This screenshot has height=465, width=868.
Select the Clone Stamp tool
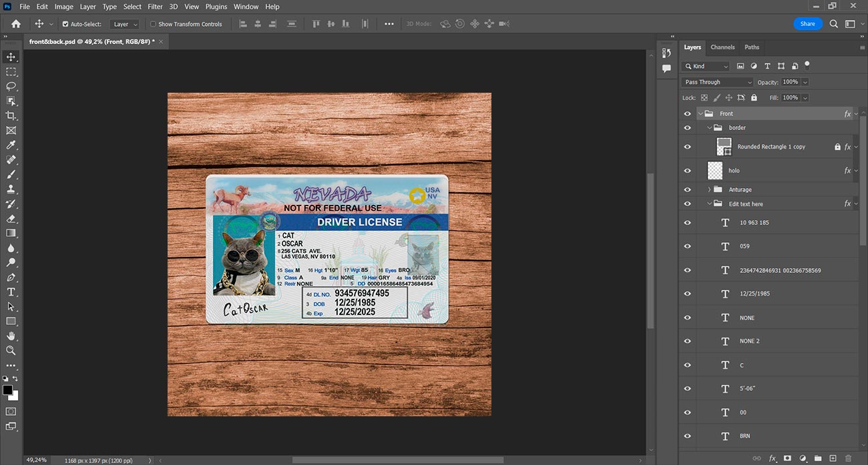click(11, 189)
